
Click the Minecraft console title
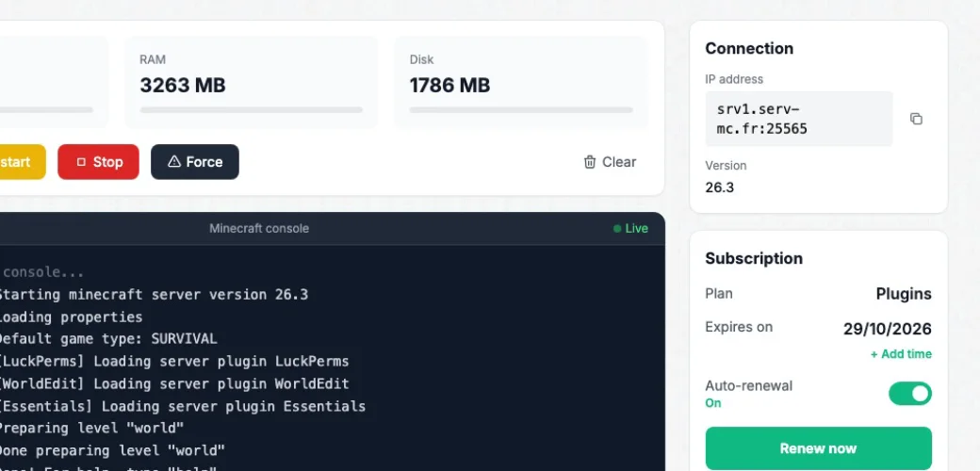coord(259,229)
